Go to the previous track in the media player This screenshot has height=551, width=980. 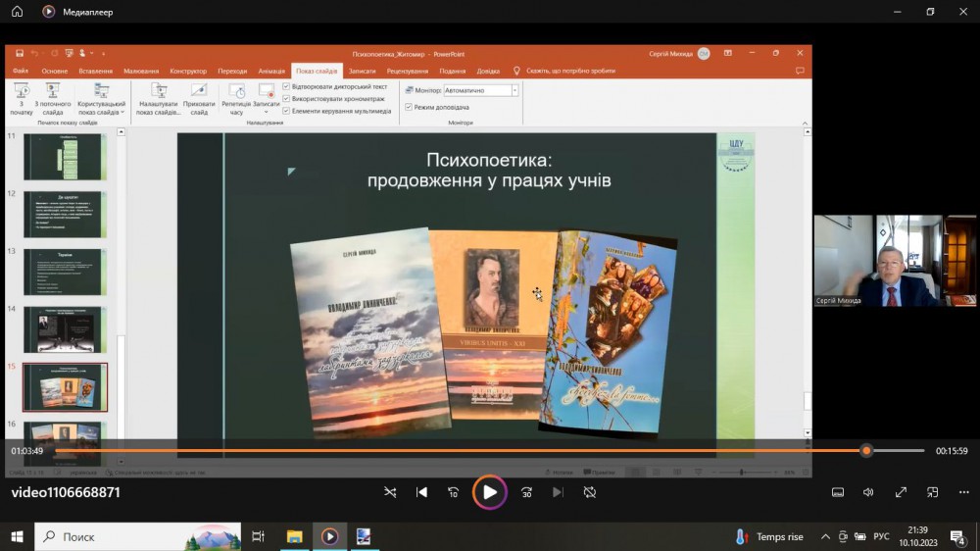click(x=421, y=492)
